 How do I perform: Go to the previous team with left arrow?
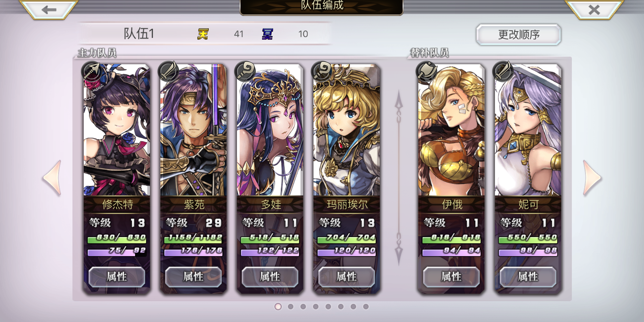tap(52, 178)
